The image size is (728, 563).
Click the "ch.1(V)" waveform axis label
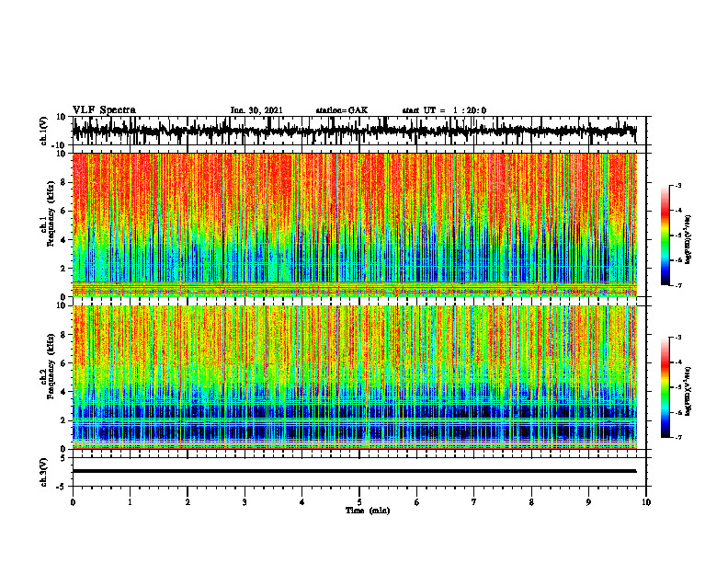tap(44, 131)
